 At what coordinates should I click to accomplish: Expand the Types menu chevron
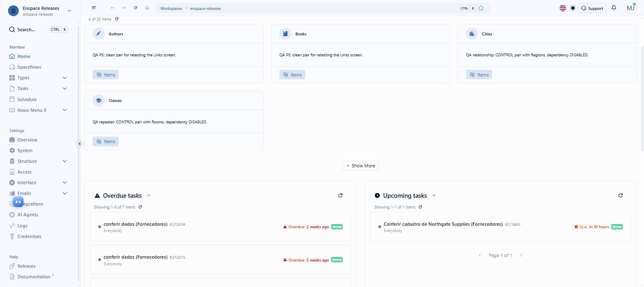[x=64, y=78]
